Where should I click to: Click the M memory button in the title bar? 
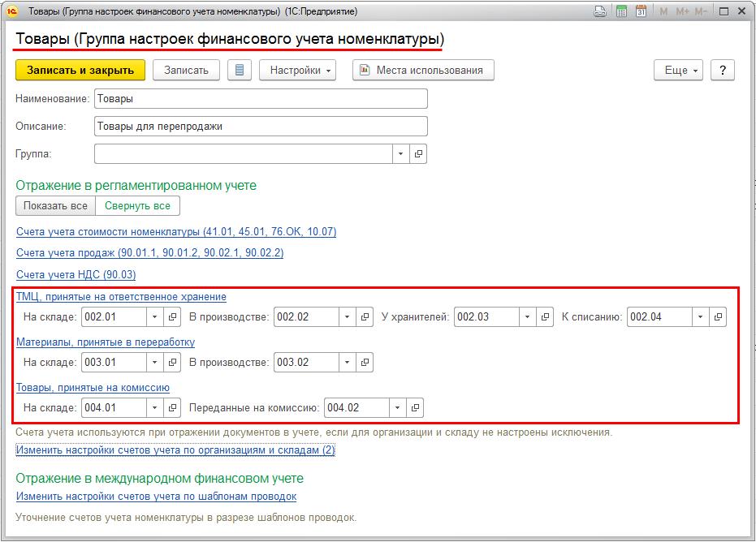click(664, 11)
